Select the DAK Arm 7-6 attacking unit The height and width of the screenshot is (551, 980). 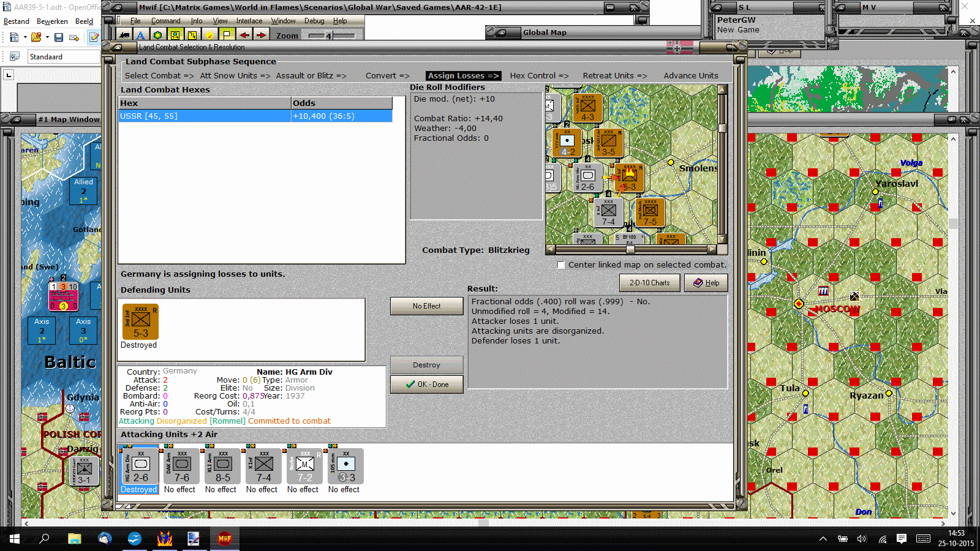180,467
